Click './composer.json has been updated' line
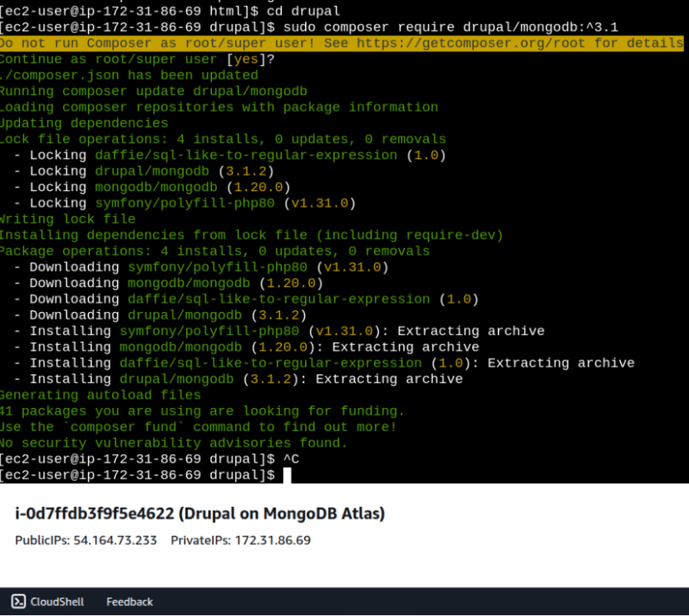This screenshot has height=616, width=689. [x=129, y=75]
